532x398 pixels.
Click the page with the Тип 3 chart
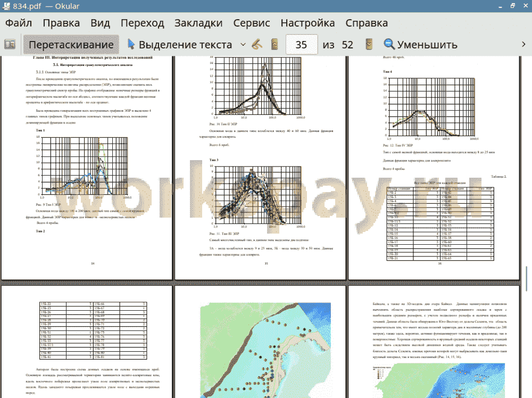tap(260, 168)
